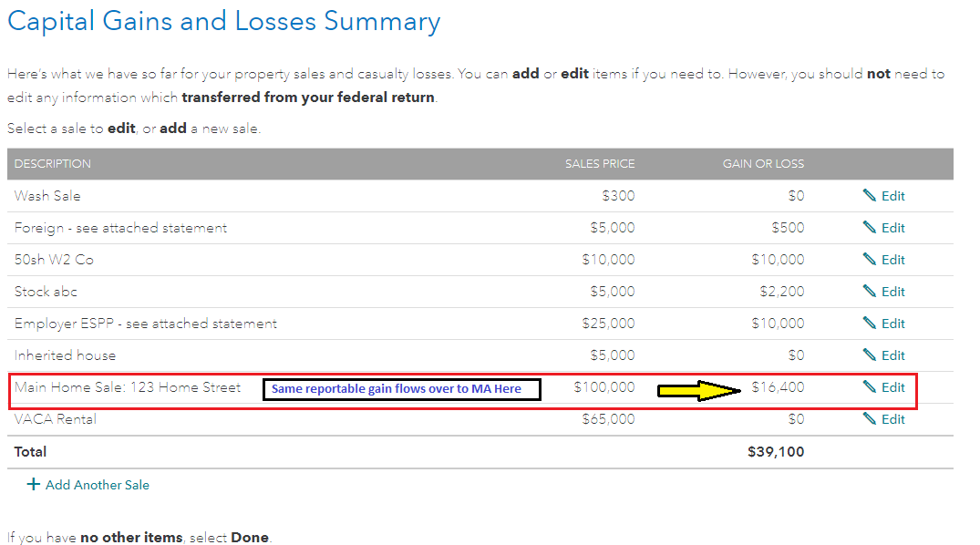
Task: Edit the Wash Sale entry
Action: click(892, 196)
